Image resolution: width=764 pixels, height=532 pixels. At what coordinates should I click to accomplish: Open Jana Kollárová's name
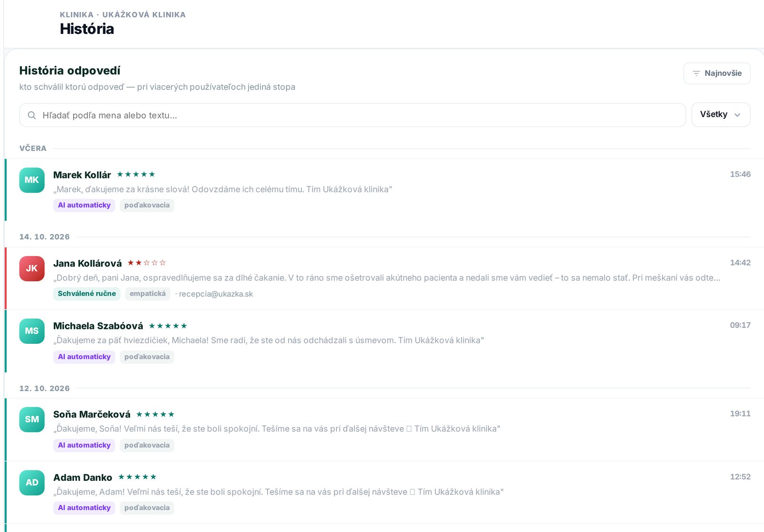point(87,263)
